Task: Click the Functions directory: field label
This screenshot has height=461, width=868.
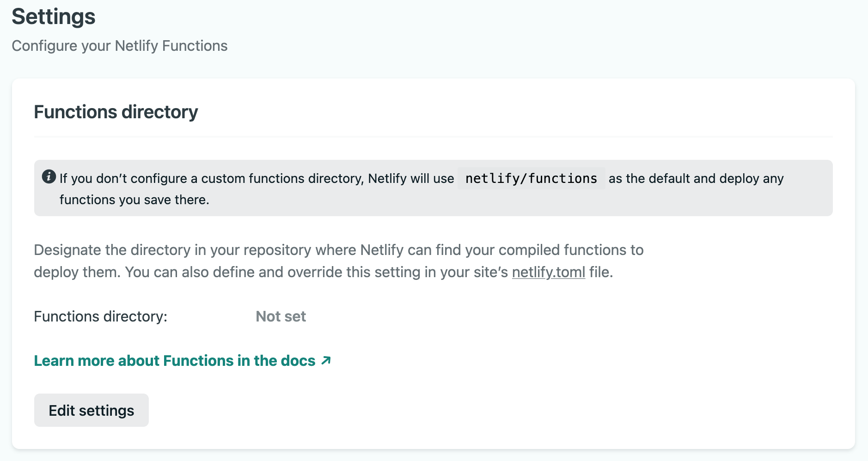Action: pos(100,316)
